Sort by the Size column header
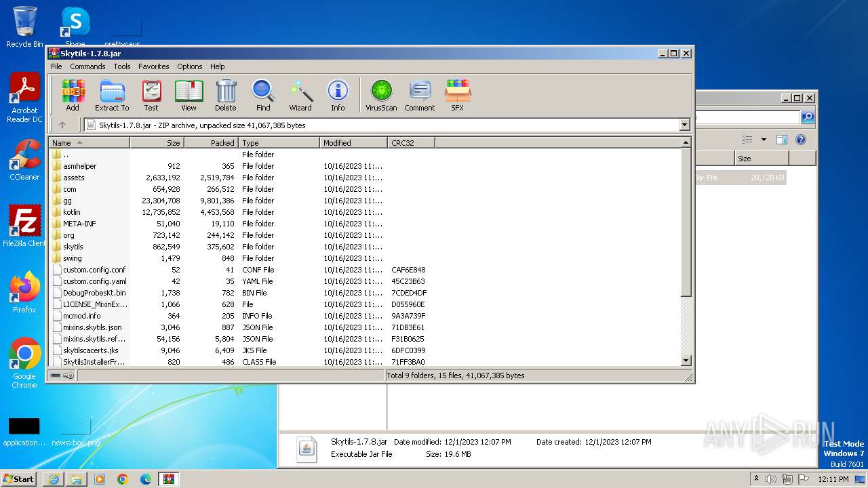Image resolution: width=868 pixels, height=488 pixels. coord(157,143)
